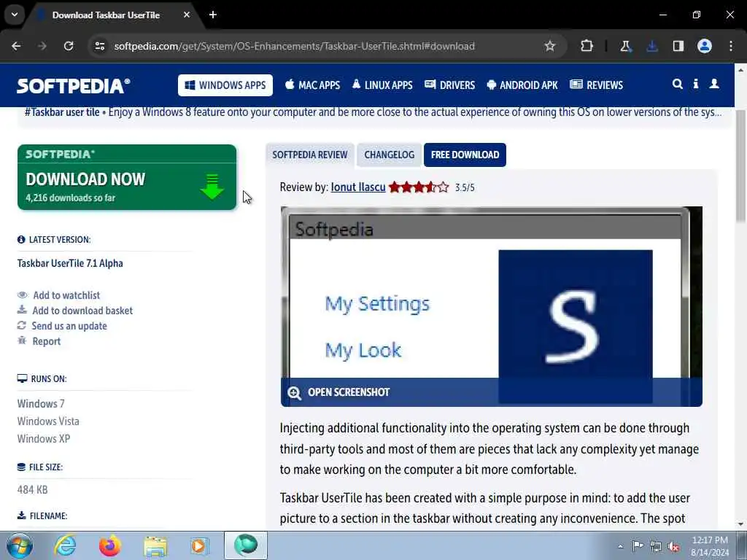
Task: Click the muted volume tray icon
Action: pos(673,546)
